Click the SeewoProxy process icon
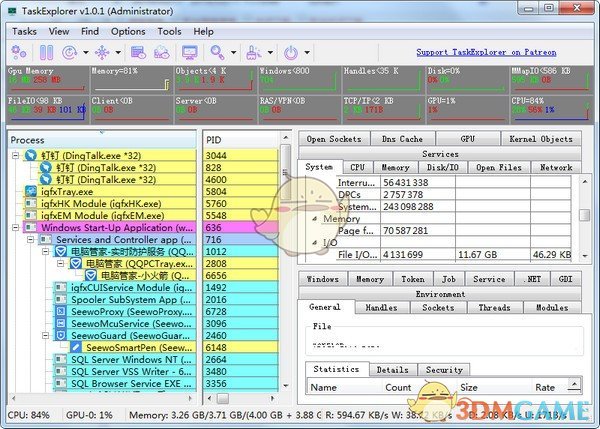Image resolution: width=600 pixels, height=429 pixels. click(x=61, y=312)
